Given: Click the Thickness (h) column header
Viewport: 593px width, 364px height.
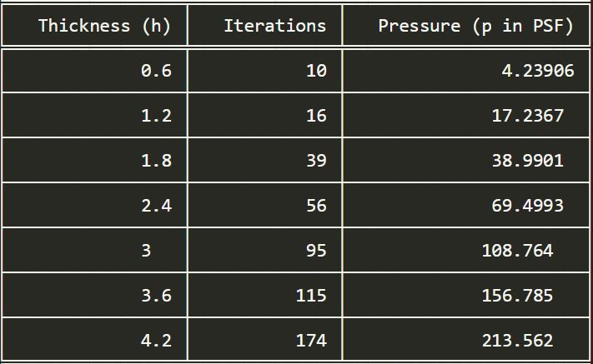Looking at the screenshot, I should 104,26.
